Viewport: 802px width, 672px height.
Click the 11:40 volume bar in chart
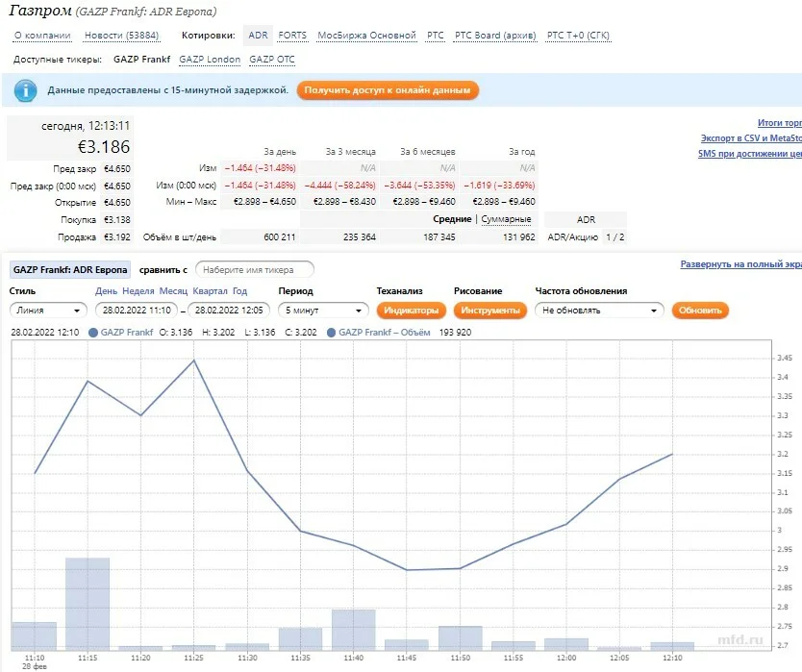pos(354,630)
